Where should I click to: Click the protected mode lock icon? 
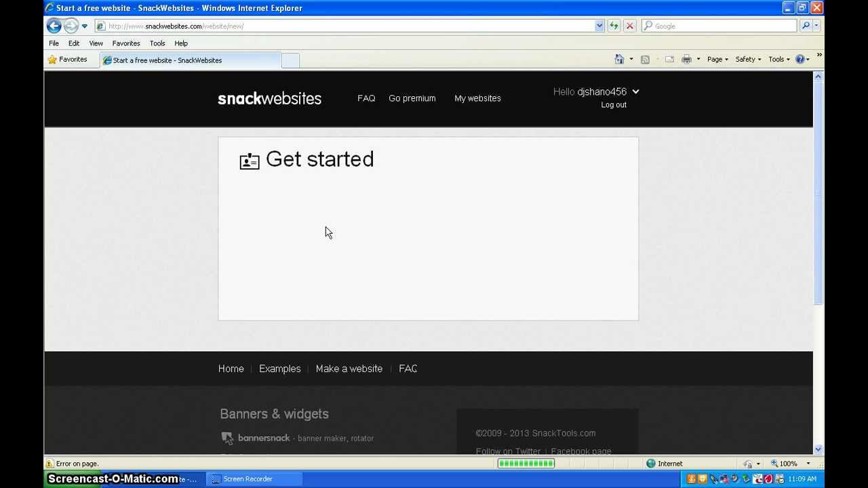[748, 464]
